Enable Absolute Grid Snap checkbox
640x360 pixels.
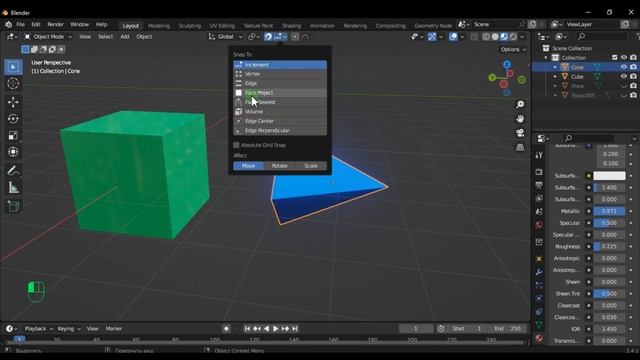point(236,145)
